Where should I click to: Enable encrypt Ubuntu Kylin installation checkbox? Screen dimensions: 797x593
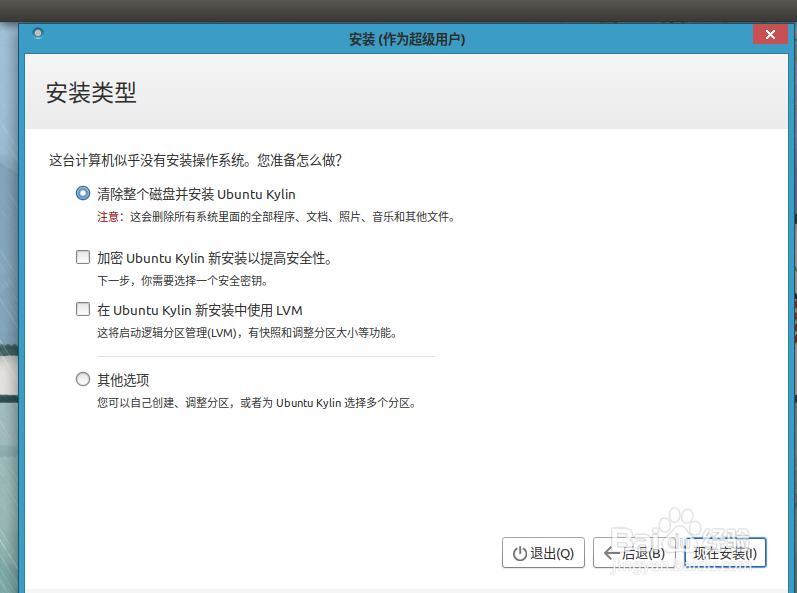click(x=83, y=257)
